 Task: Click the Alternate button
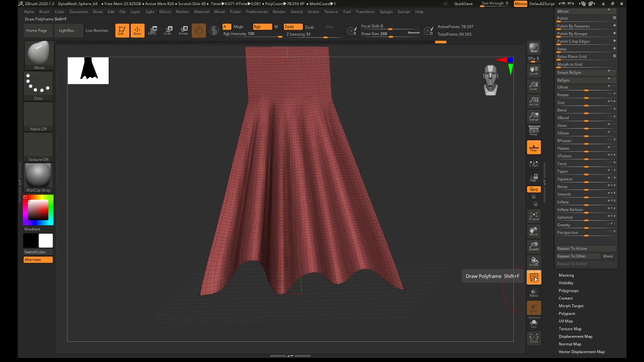(x=38, y=259)
